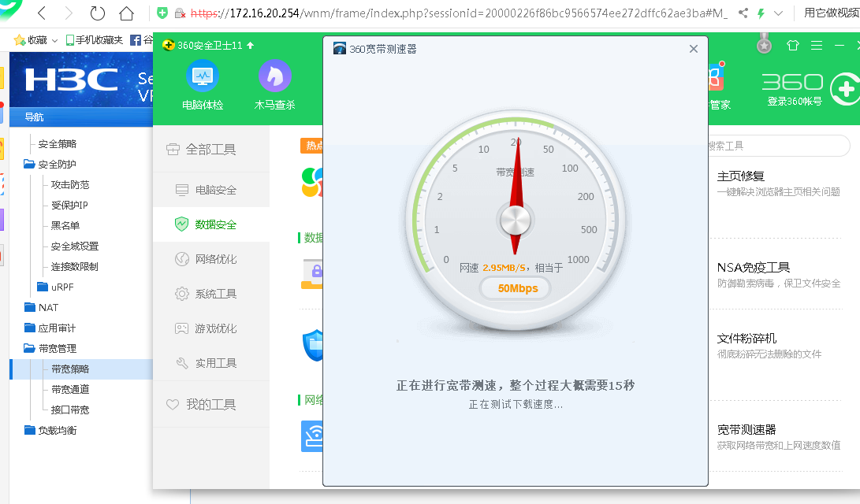The image size is (860, 504).
Task: Minimize the 360 Safe Guard window
Action: click(840, 46)
